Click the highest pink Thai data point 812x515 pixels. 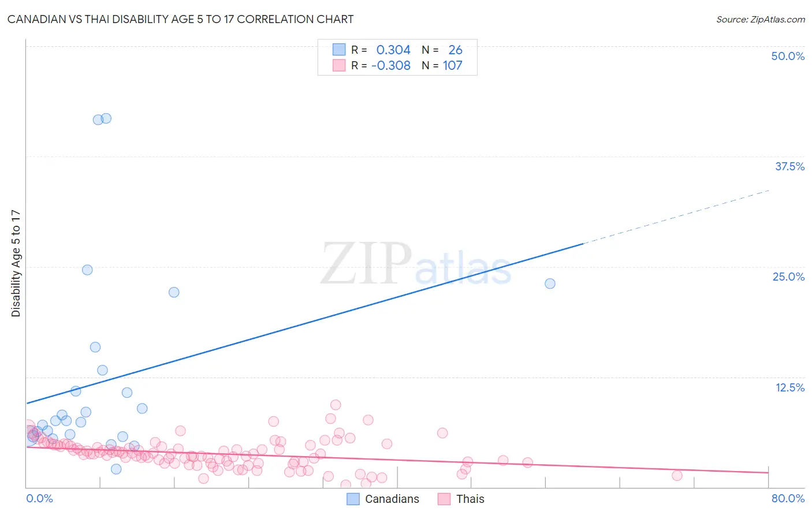pyautogui.click(x=336, y=405)
